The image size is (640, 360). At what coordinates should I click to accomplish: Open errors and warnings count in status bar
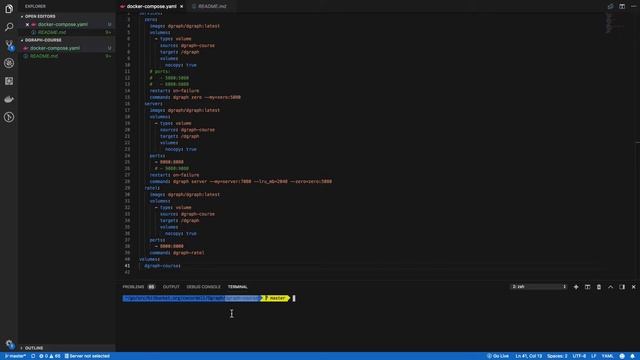49,356
